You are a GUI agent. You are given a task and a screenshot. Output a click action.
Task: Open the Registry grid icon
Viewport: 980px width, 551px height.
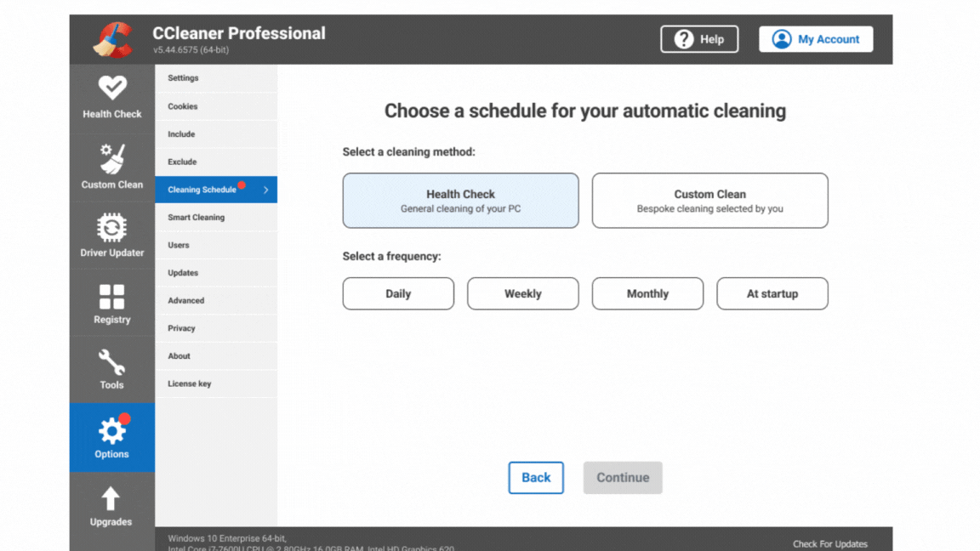click(x=112, y=297)
